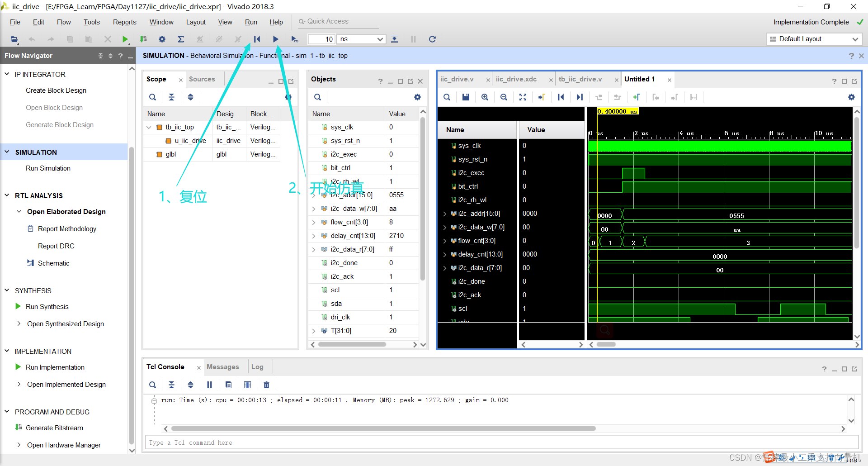Screen dimensions: 868x466
Task: Close the Untitled 1 waveform tab
Action: click(x=670, y=80)
